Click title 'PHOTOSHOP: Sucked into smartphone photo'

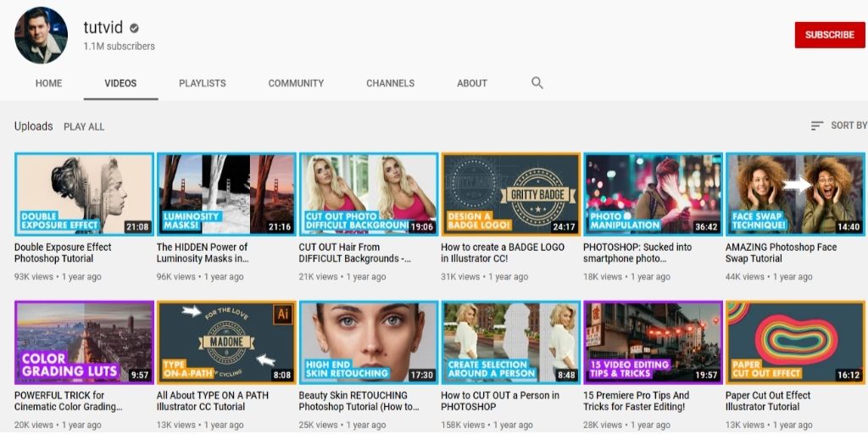[x=637, y=253]
